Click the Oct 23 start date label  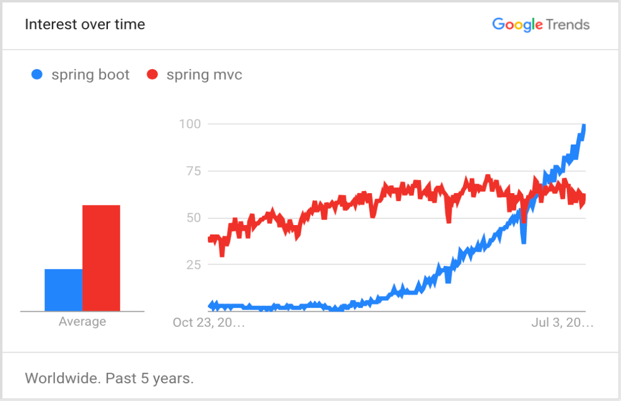click(208, 322)
